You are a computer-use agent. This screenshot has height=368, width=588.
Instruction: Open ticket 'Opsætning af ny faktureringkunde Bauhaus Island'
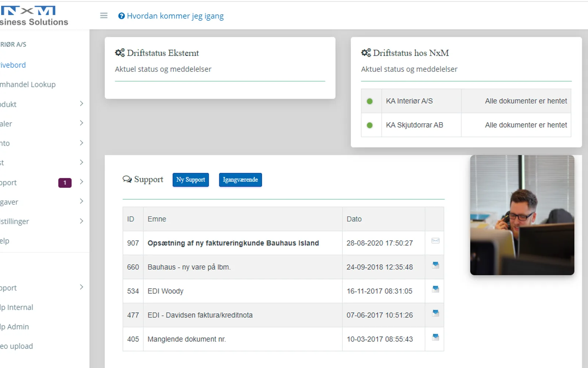233,243
